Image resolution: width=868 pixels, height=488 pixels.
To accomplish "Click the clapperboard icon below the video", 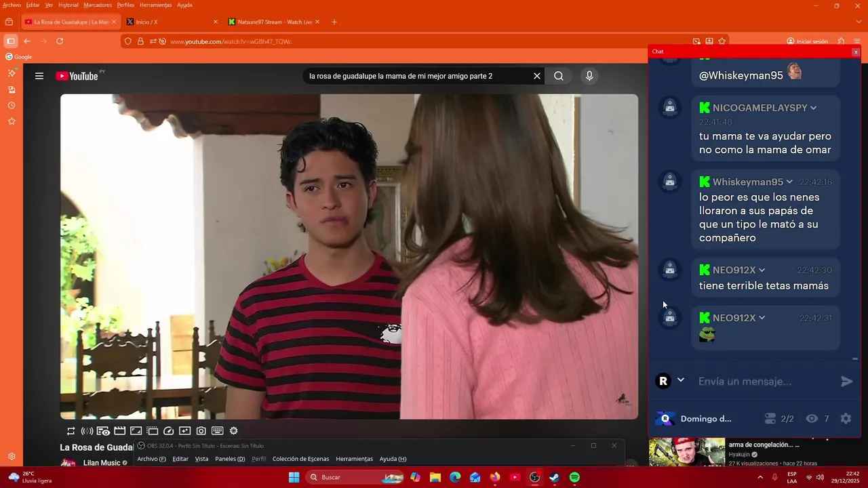I will (x=119, y=431).
